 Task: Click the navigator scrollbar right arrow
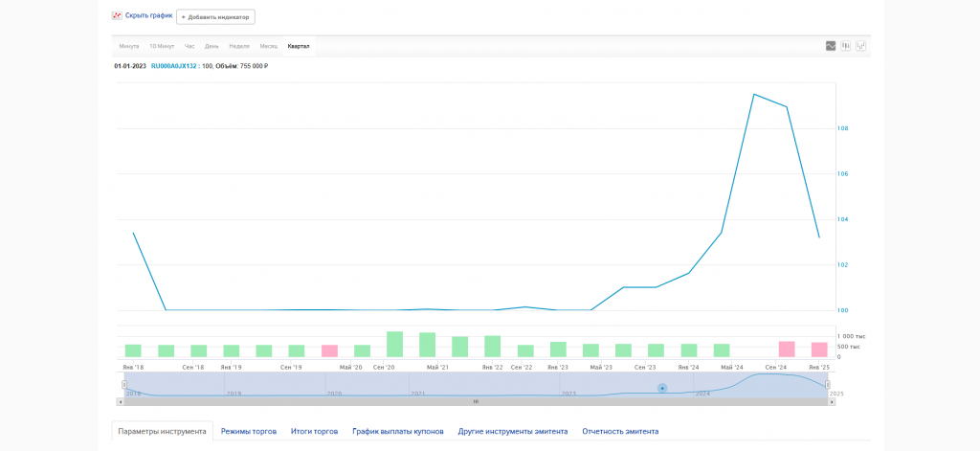coord(832,402)
